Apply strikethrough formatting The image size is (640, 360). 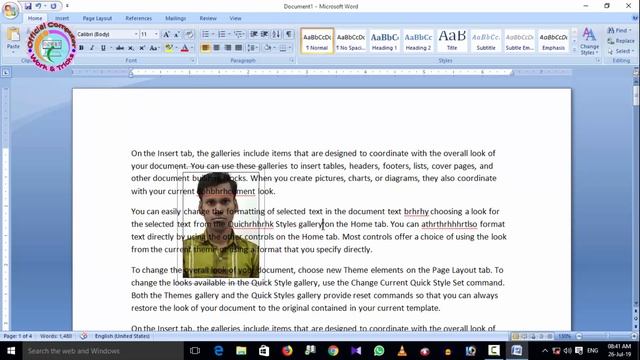(x=120, y=48)
